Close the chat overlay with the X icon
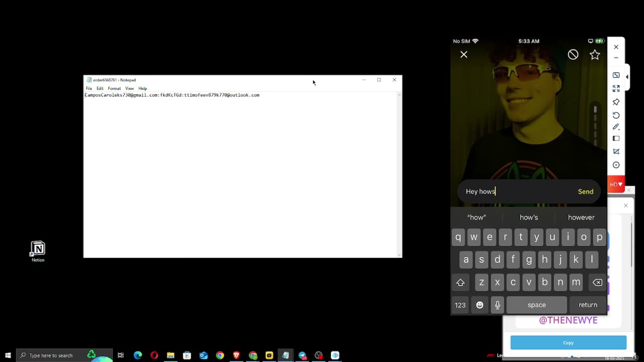 (464, 54)
